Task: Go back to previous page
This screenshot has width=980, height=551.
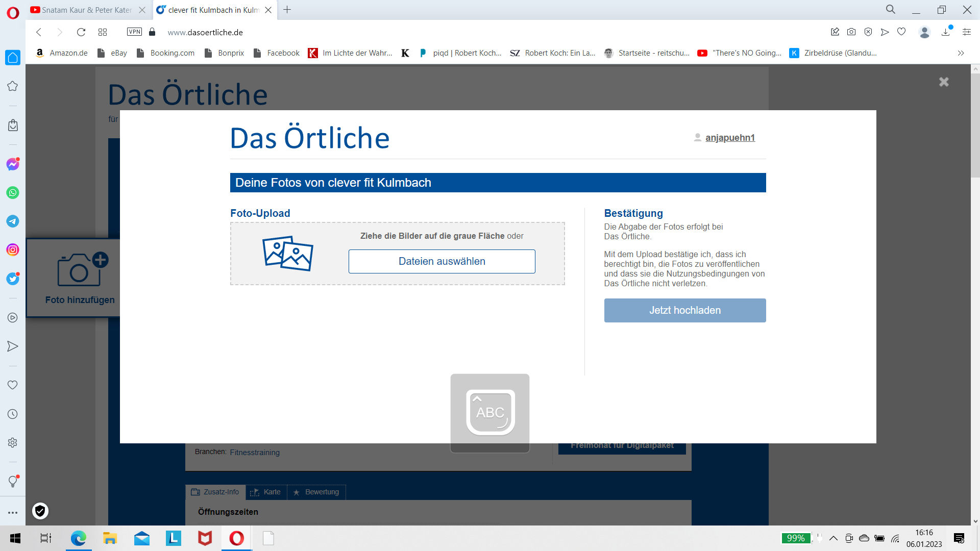Action: (x=39, y=32)
